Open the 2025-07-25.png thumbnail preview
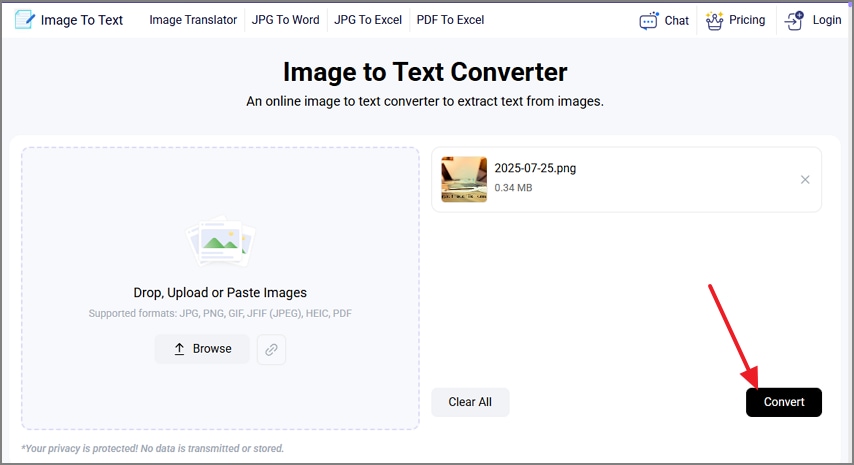The image size is (854, 465). tap(464, 180)
